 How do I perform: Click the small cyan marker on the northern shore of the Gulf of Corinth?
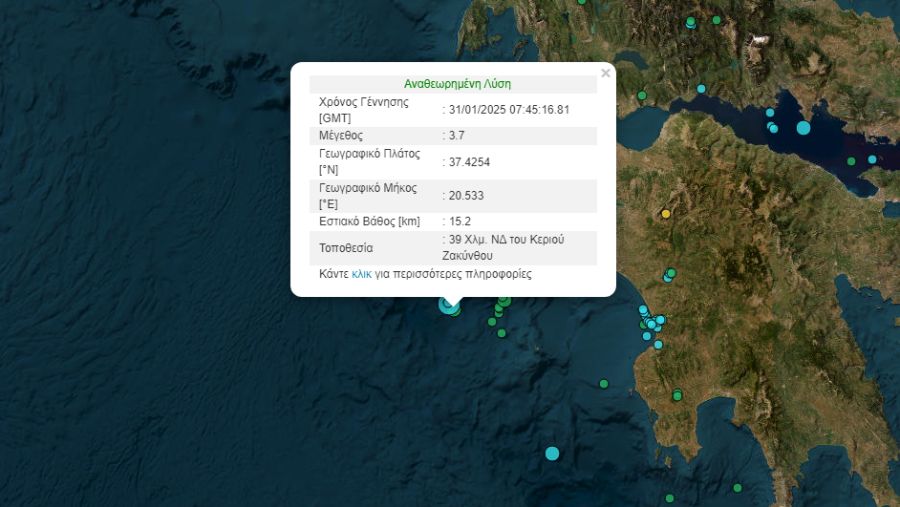701,88
